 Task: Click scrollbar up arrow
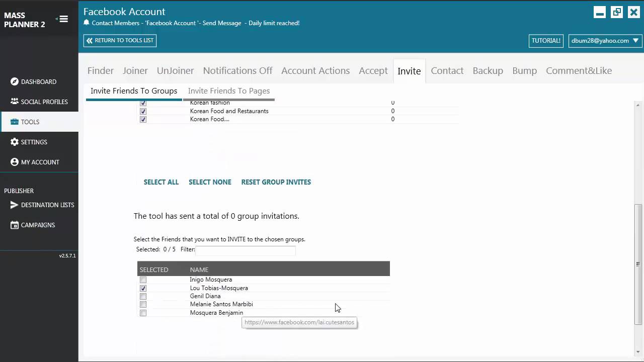[638, 105]
